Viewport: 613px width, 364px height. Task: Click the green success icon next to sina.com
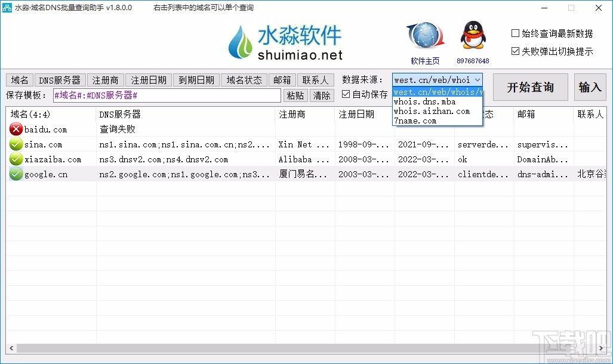[x=15, y=144]
